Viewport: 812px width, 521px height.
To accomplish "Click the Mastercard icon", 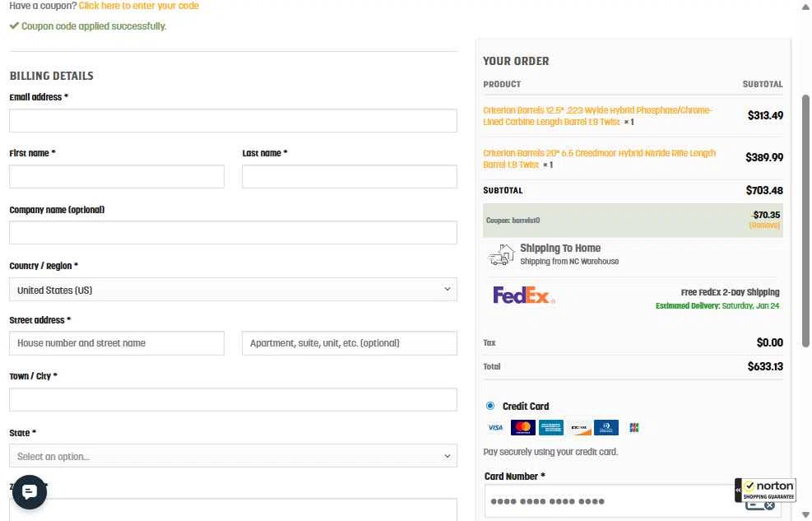I will [523, 428].
